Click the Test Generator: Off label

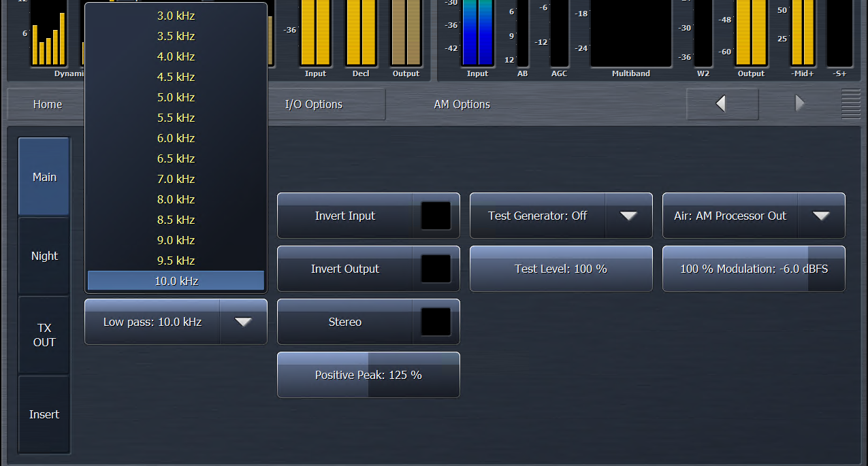(x=537, y=216)
